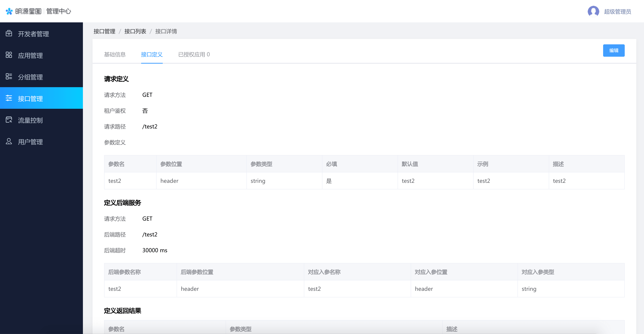Viewport: 644px width, 334px height.
Task: Open 流量控制 menu item
Action: 30,120
